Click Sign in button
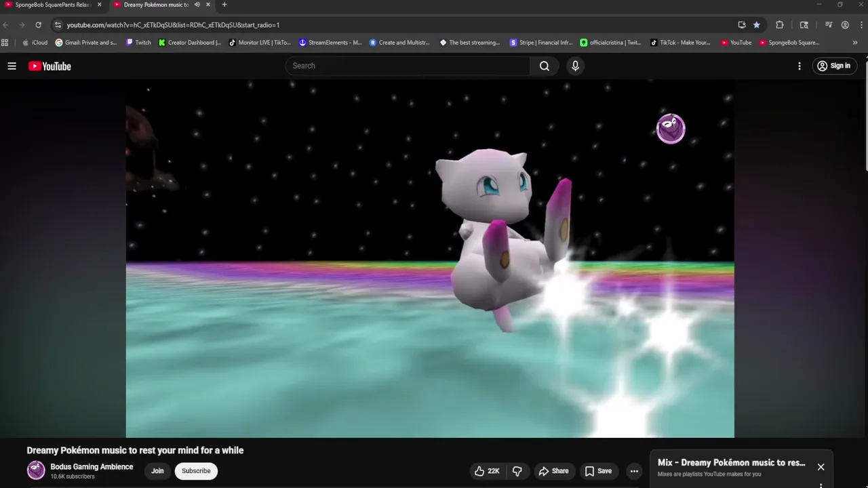The height and width of the screenshot is (488, 868). [x=834, y=66]
